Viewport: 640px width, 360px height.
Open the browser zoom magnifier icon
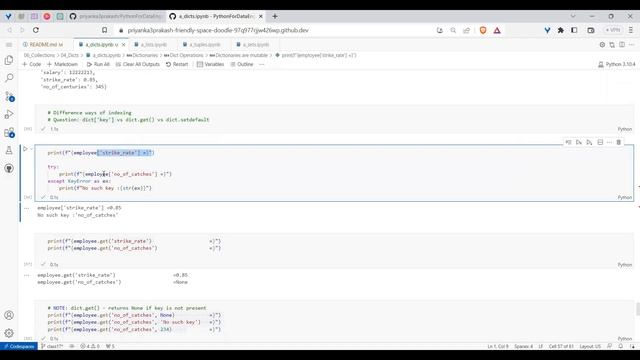click(453, 30)
